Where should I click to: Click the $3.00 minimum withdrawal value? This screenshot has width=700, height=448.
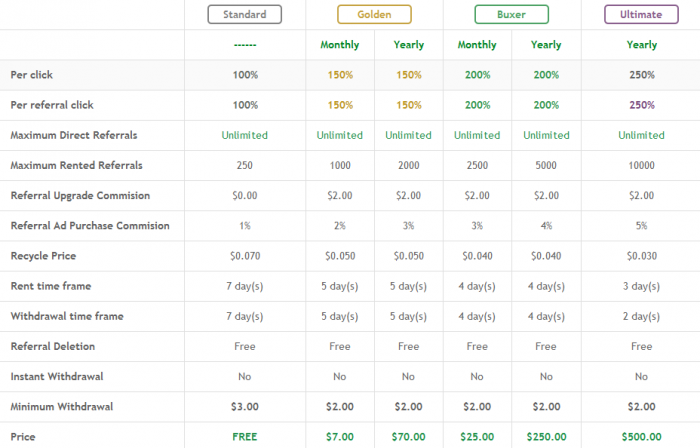pos(245,407)
